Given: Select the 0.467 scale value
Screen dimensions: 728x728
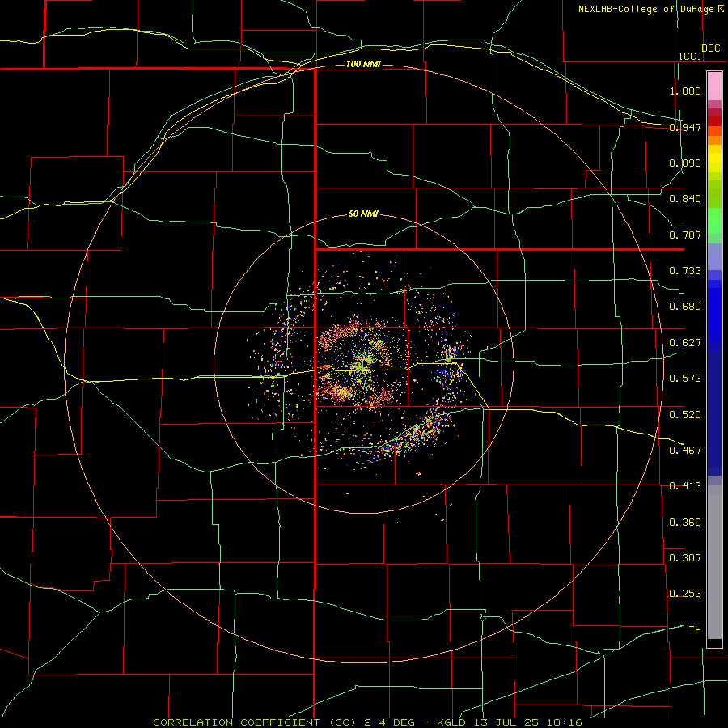Looking at the screenshot, I should [685, 451].
